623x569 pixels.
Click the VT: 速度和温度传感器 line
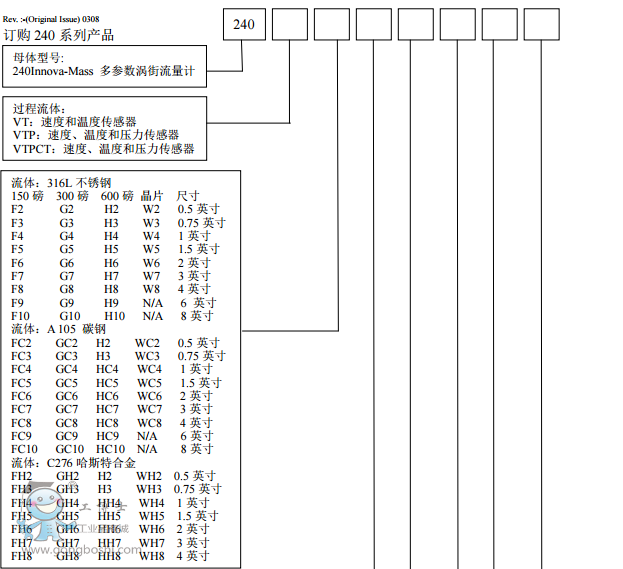[75, 122]
